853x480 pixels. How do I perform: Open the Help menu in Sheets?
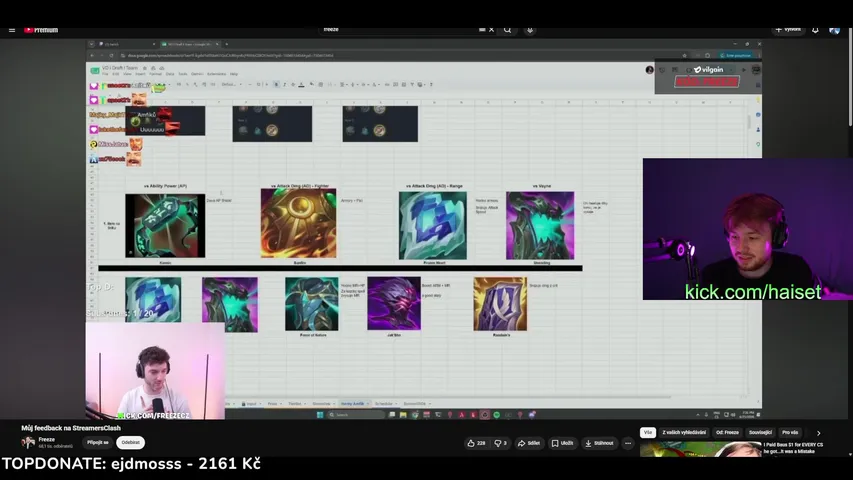pos(234,74)
